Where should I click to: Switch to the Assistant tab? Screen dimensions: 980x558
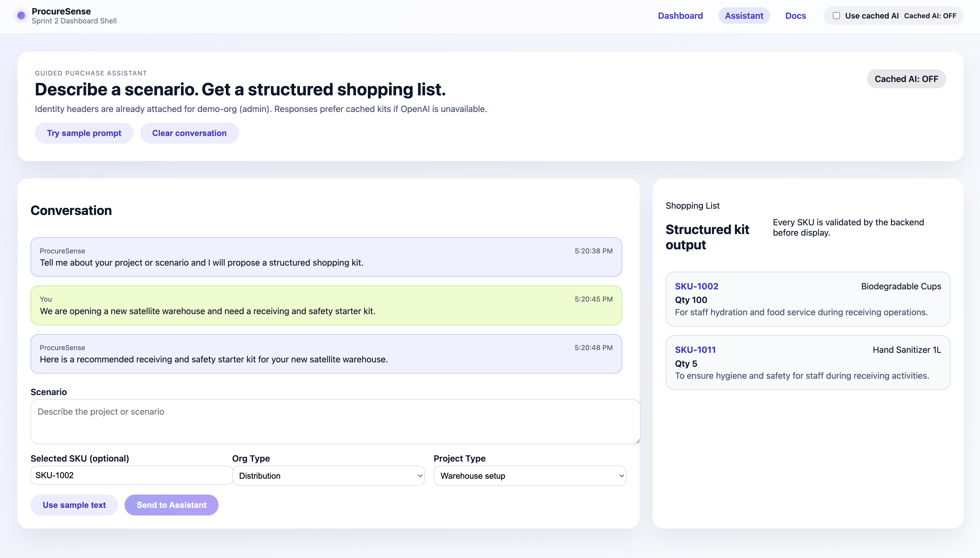(x=743, y=16)
